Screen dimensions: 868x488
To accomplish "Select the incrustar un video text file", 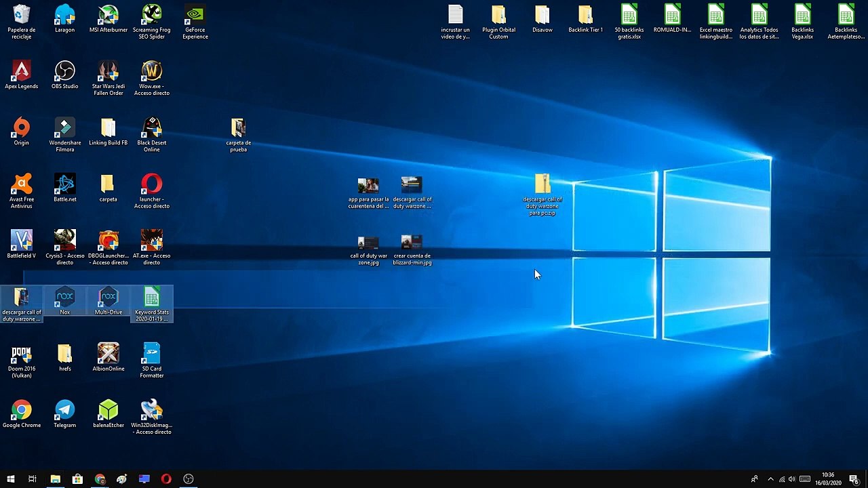I will (x=455, y=22).
